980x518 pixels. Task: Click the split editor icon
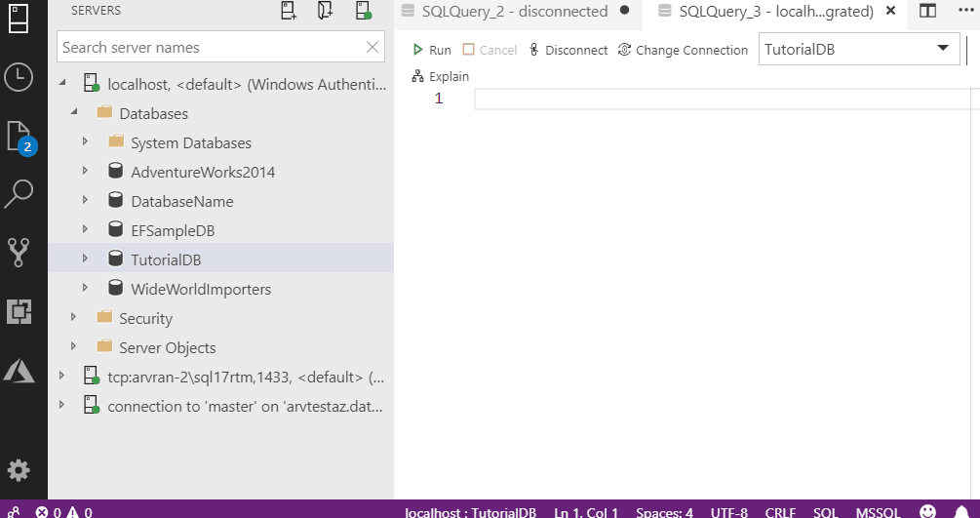[927, 12]
